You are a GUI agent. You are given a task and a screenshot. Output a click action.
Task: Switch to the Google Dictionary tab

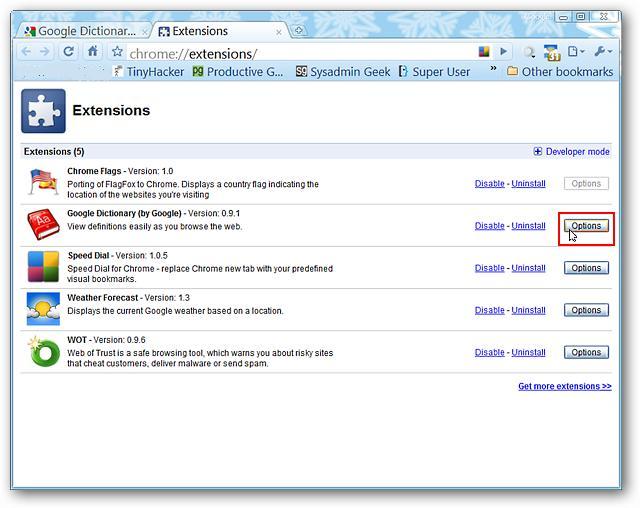pos(85,31)
